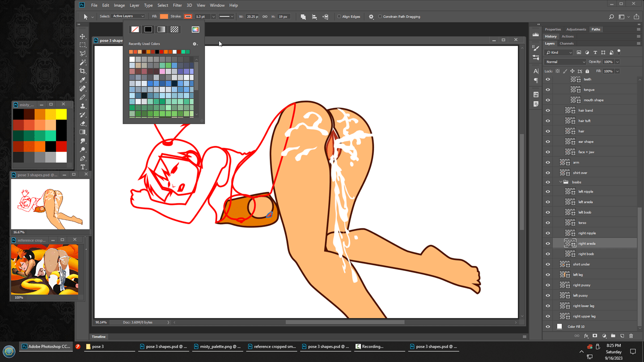Viewport: 644px width, 362px height.
Task: Activate the Horizontal Type tool
Action: [x=83, y=167]
